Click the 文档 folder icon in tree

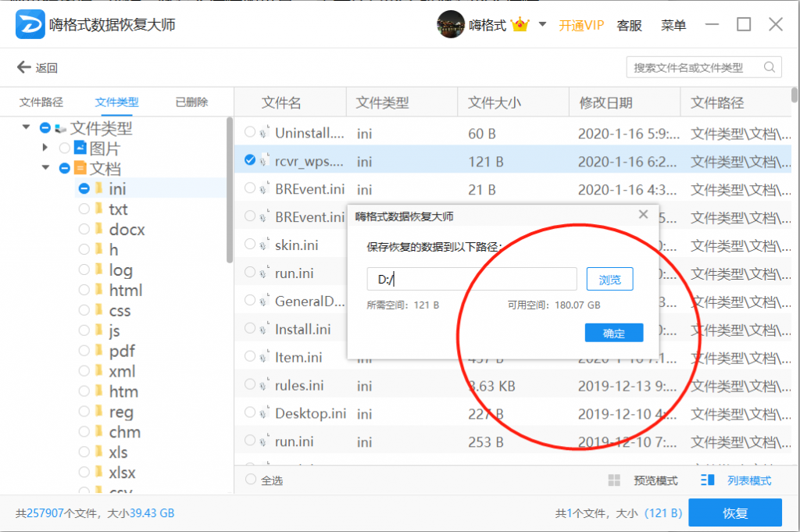point(80,168)
